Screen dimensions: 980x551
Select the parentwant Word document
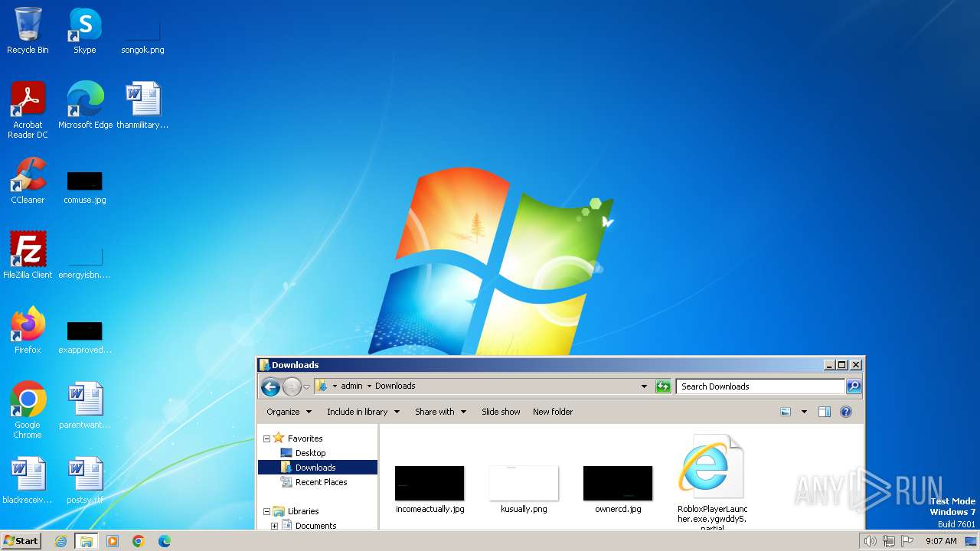[84, 406]
